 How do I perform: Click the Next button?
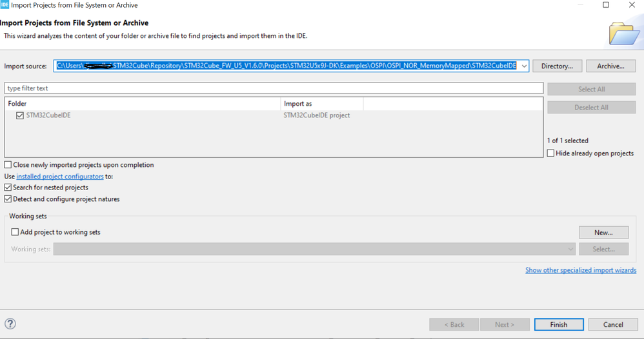click(x=505, y=324)
